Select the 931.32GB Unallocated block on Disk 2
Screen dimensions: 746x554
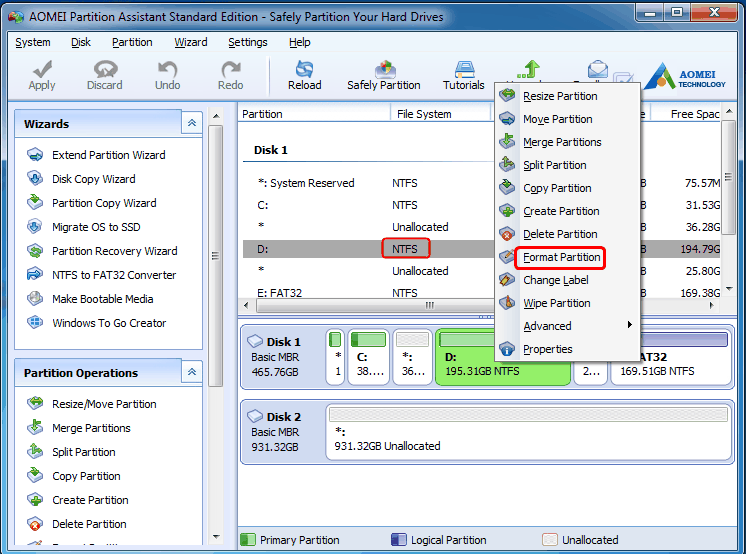tap(529, 433)
